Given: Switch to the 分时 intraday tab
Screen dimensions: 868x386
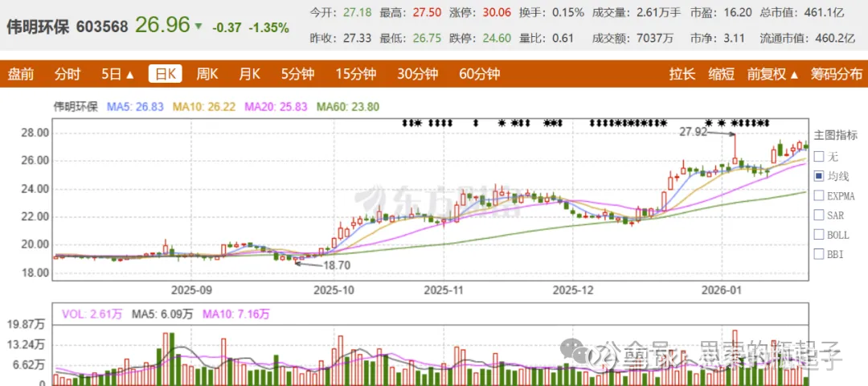Looking at the screenshot, I should (68, 74).
